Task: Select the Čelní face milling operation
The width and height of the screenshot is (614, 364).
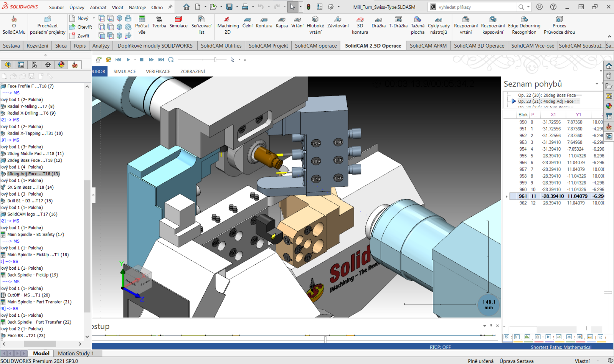Action: click(247, 23)
